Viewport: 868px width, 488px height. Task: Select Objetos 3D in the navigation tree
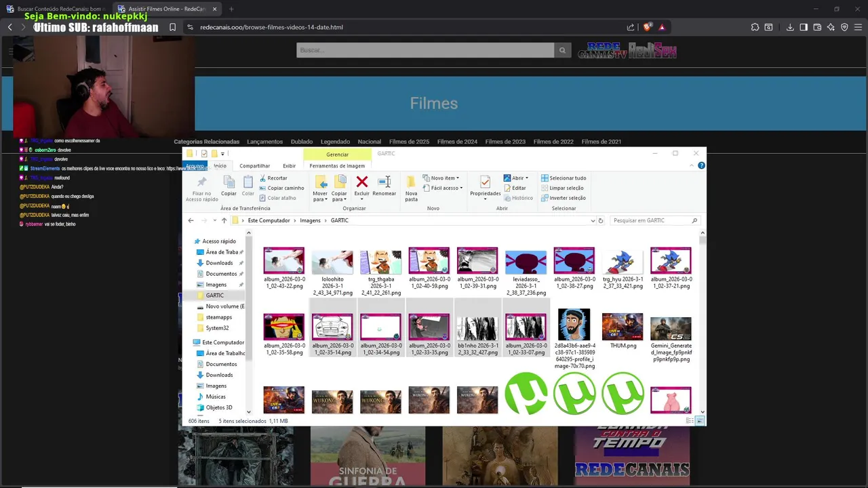[x=218, y=407]
